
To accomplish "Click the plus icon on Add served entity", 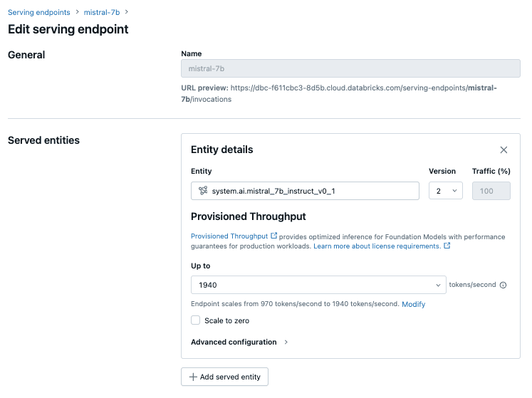I will [193, 377].
